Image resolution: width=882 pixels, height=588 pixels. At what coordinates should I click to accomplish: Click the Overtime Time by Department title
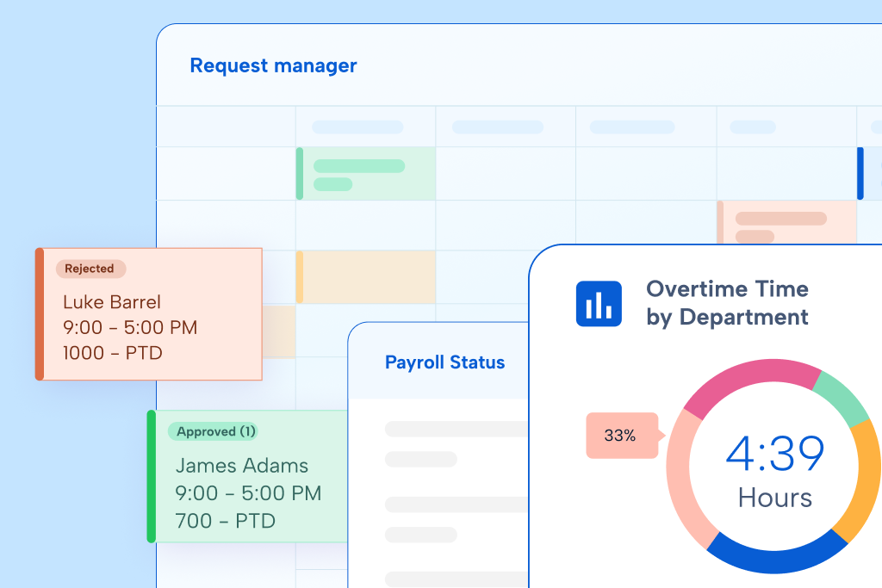pos(727,303)
